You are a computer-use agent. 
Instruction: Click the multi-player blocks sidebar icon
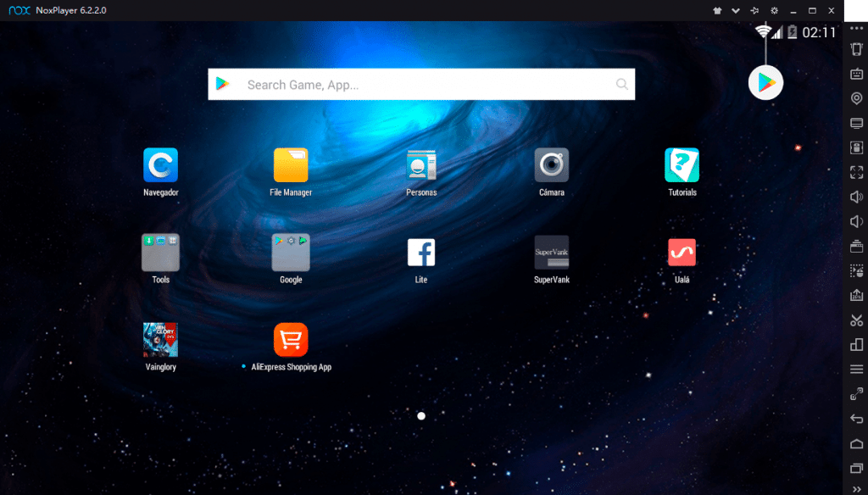(x=856, y=345)
